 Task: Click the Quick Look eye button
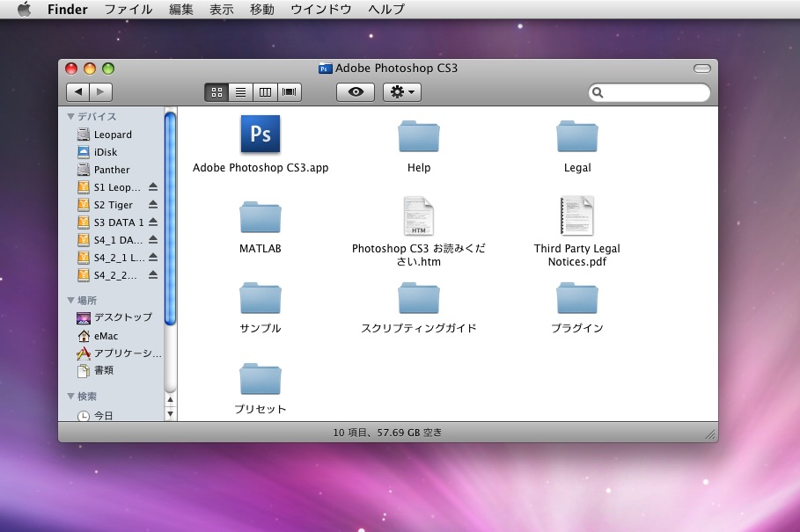coord(356,92)
